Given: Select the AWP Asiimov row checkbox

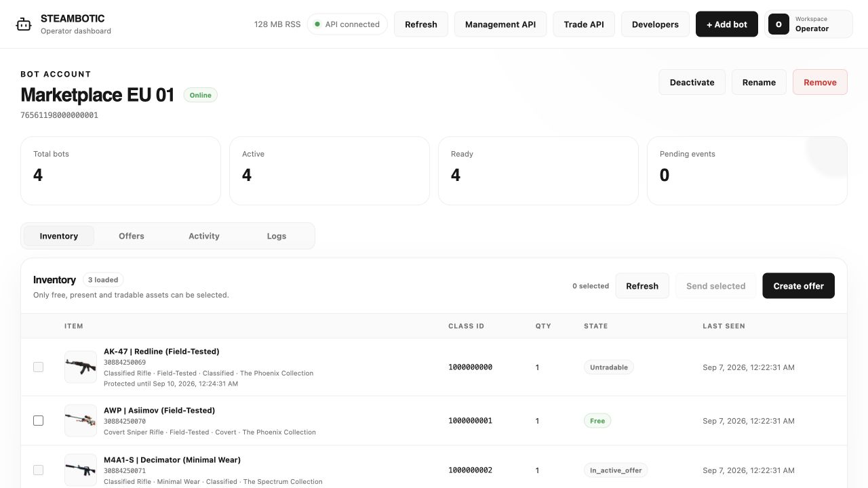Looking at the screenshot, I should pos(38,421).
